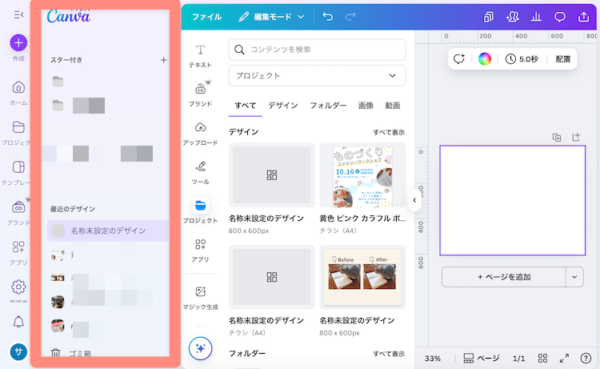Select 名称未設定のデザイン in recent designs
The height and width of the screenshot is (369, 600).
[108, 230]
